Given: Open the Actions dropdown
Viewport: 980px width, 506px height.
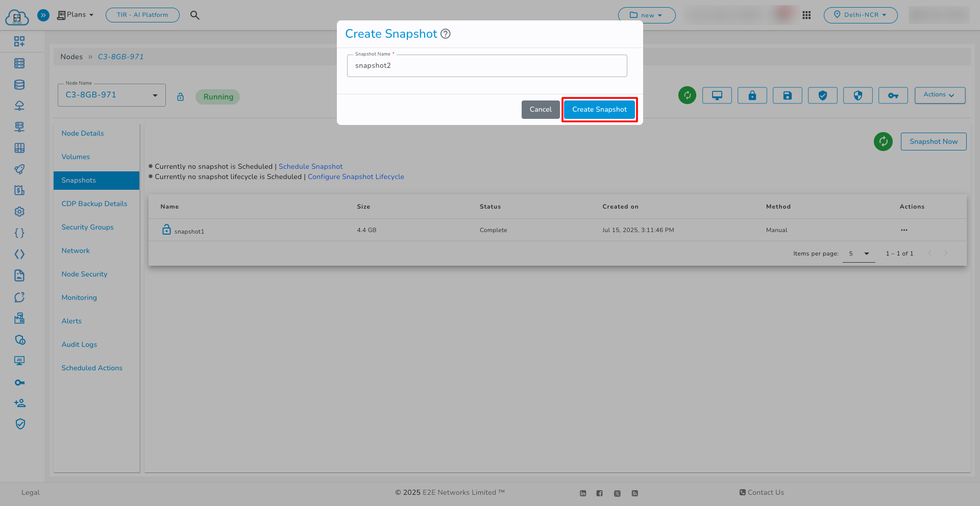Looking at the screenshot, I should [x=940, y=95].
